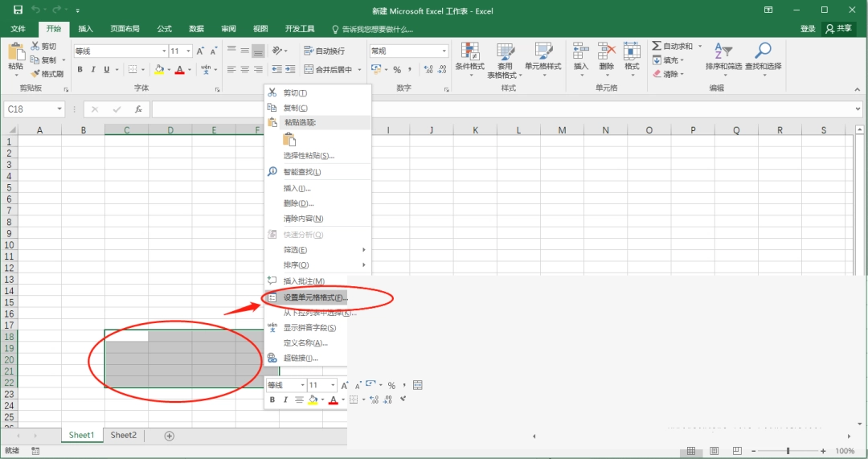The height and width of the screenshot is (459, 868).
Task: Click the Format Painter (格式刷) icon
Action: (35, 74)
